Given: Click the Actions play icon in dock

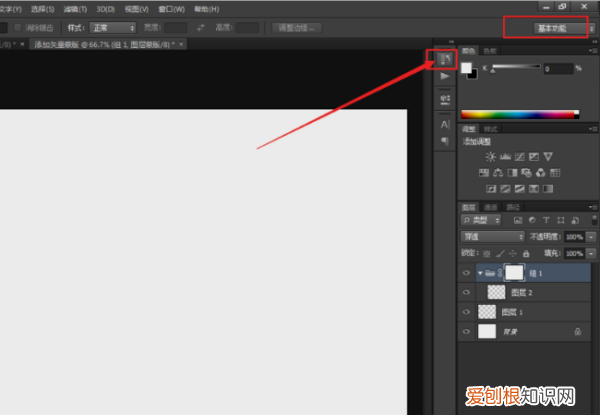Looking at the screenshot, I should 445,77.
